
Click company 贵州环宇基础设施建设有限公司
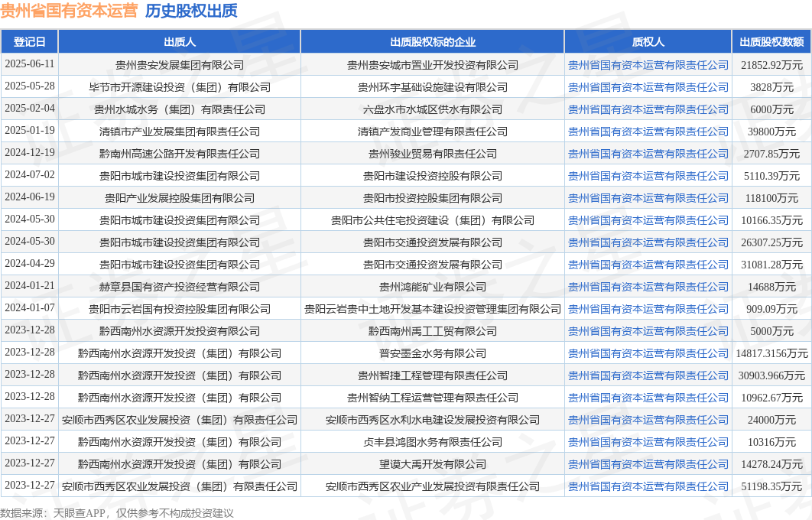[433, 87]
